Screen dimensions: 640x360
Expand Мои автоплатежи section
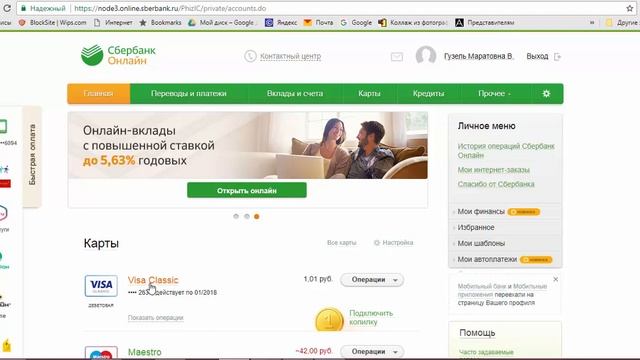tap(487, 259)
